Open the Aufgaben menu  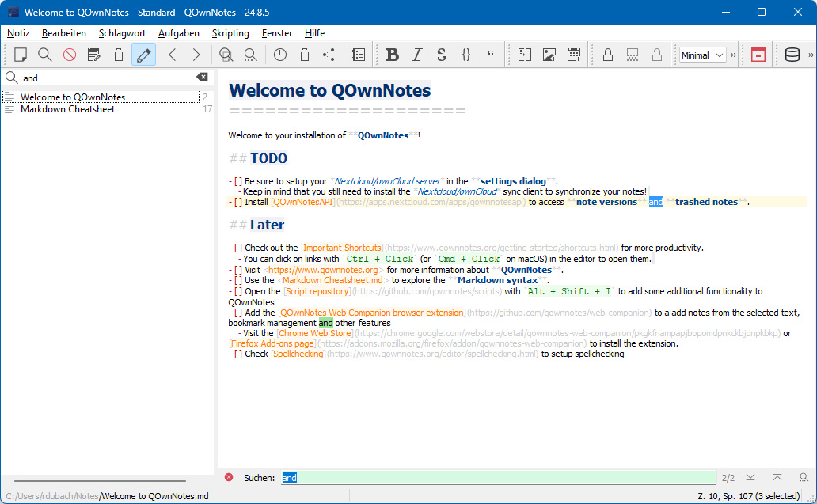(179, 32)
